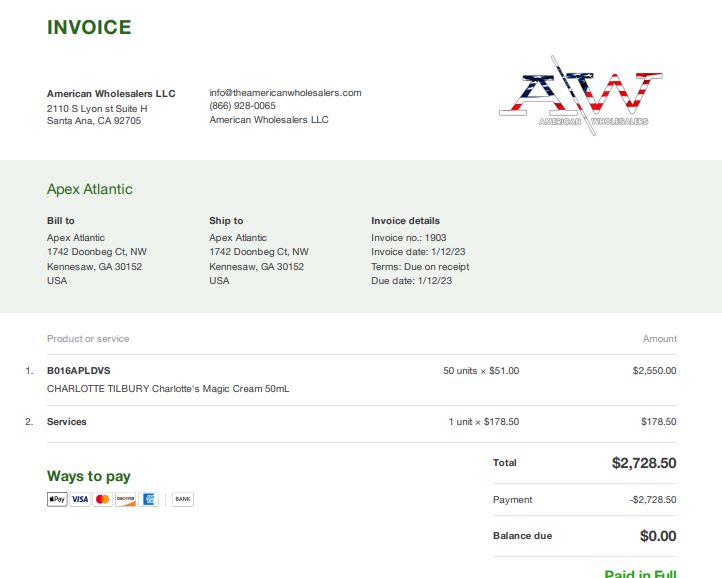
Task: Select the B016APLDVS product code
Action: tap(79, 371)
